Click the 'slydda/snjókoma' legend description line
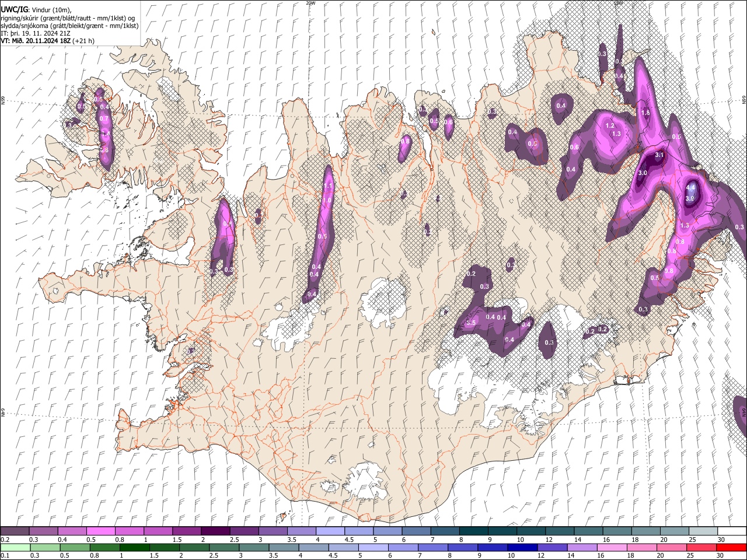747x560 pixels. (70, 26)
